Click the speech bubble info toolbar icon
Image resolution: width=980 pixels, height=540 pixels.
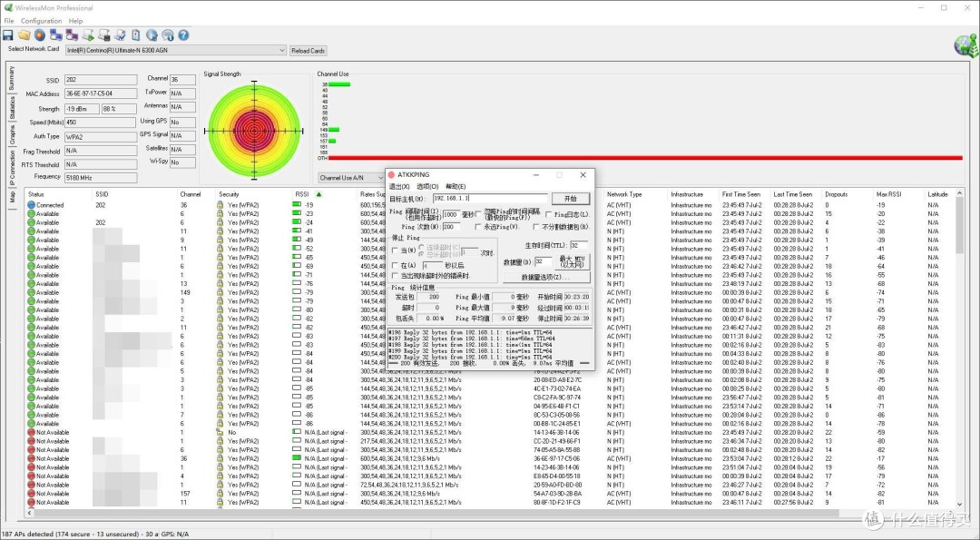(168, 35)
